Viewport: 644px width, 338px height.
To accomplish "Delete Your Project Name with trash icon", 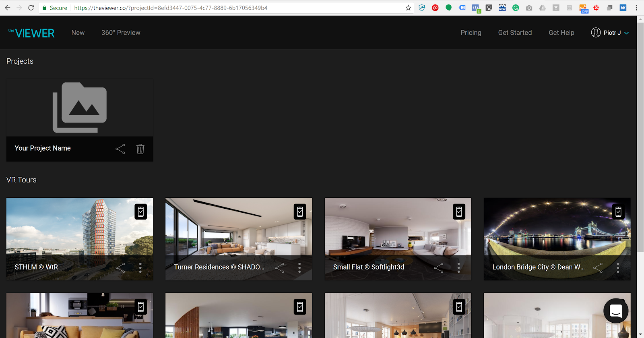I will tap(140, 149).
